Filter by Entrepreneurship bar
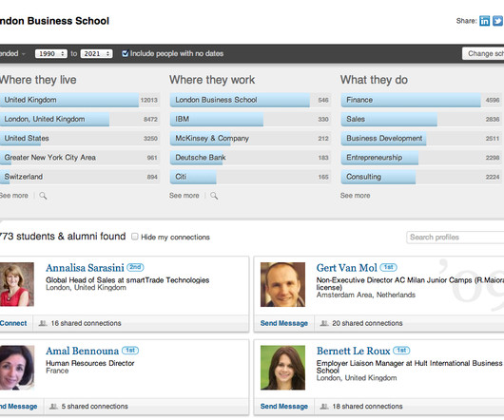 (x=421, y=158)
